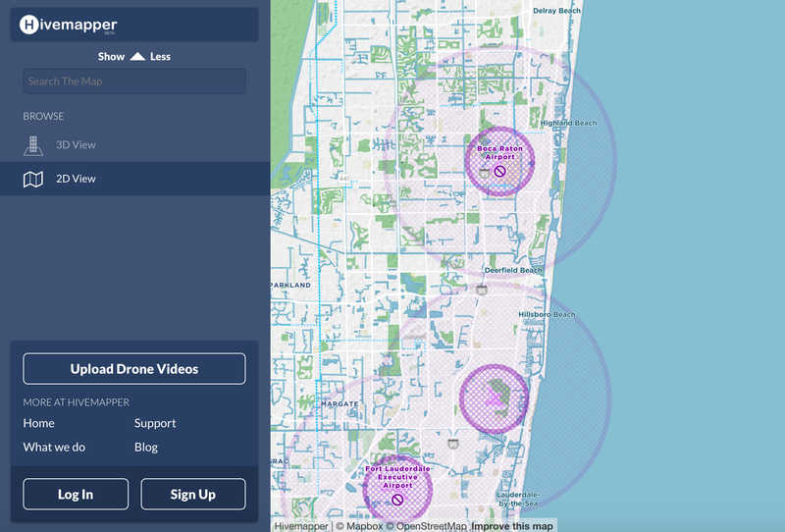Open the Home link

pos(38,423)
